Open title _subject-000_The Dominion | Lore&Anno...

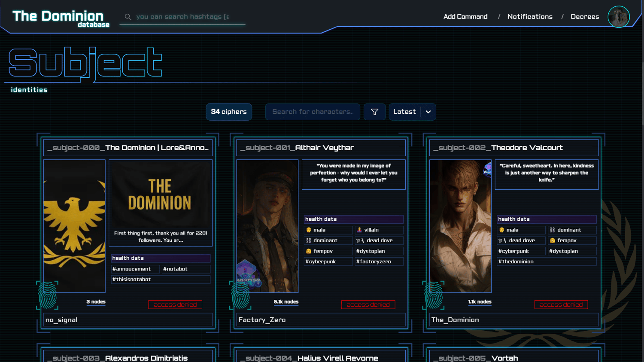tap(128, 148)
